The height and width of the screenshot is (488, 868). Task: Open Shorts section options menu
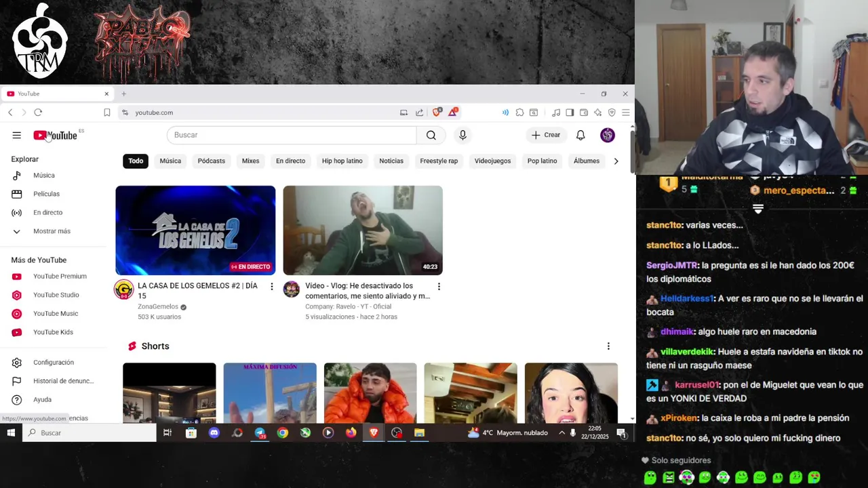click(608, 346)
